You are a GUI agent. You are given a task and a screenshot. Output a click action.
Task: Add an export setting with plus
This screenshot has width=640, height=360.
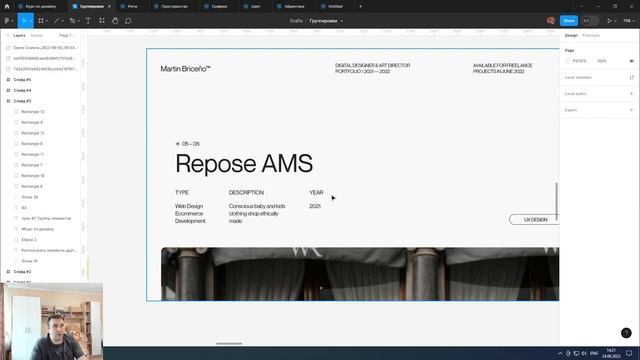(x=631, y=110)
